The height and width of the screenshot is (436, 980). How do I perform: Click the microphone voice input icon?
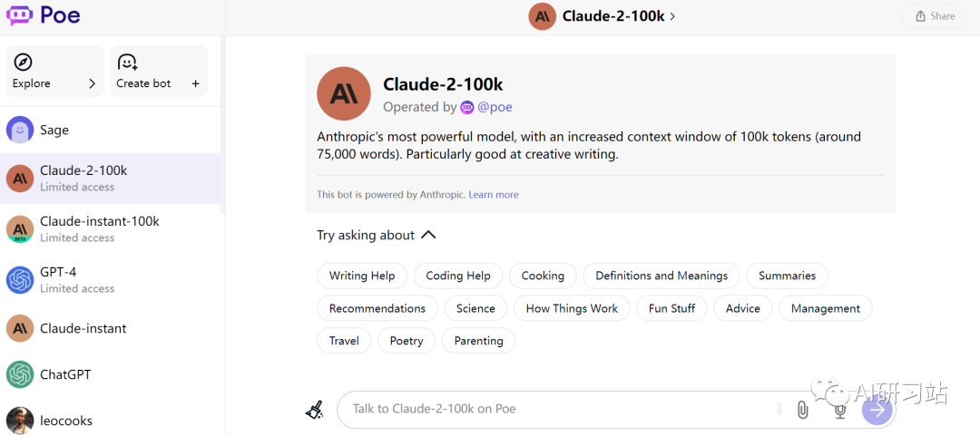tap(840, 410)
